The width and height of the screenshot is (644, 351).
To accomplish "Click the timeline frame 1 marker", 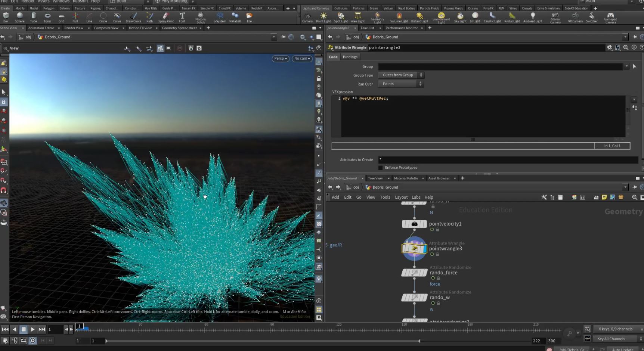I will pos(80,326).
